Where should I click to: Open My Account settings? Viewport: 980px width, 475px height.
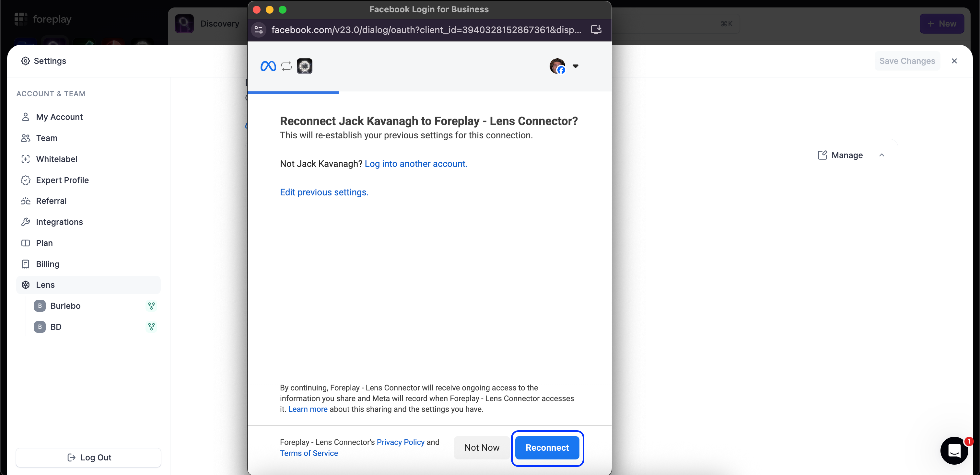[x=88, y=117]
